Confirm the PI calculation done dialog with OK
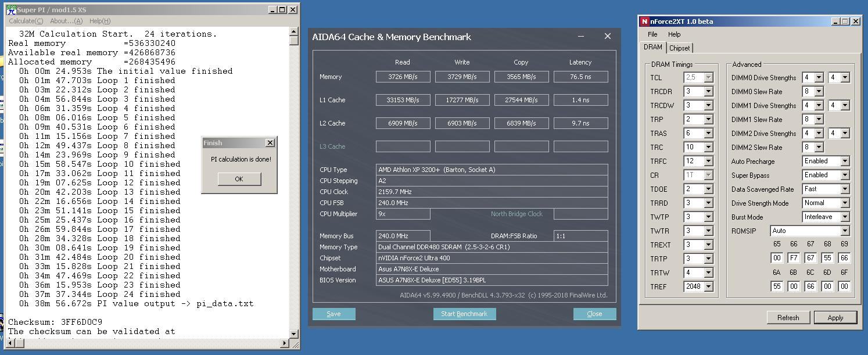 tap(239, 179)
